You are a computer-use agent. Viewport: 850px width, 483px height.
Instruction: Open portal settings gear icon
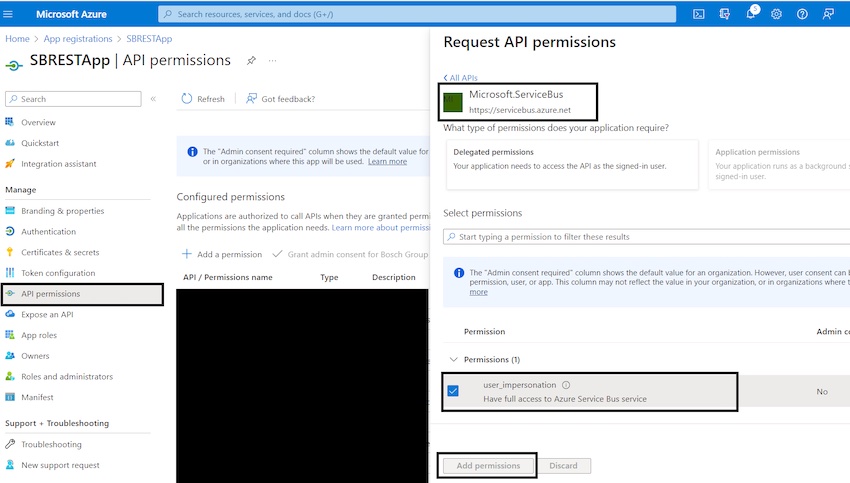(776, 14)
